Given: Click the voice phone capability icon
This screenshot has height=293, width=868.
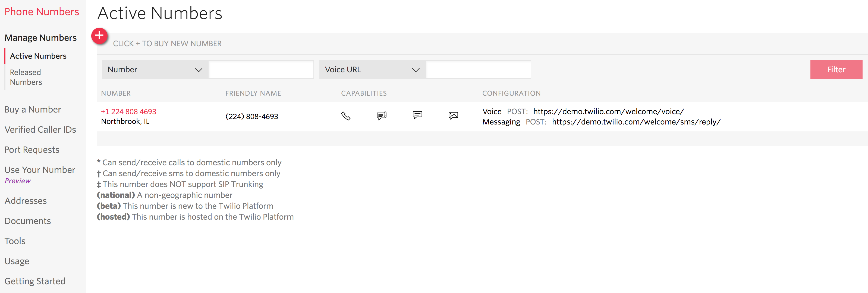Looking at the screenshot, I should (x=346, y=116).
